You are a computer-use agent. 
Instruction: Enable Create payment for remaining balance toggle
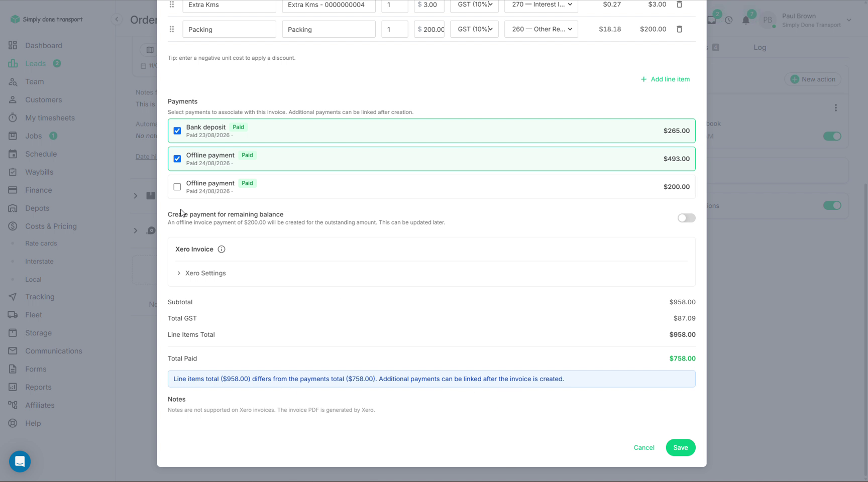[686, 218]
